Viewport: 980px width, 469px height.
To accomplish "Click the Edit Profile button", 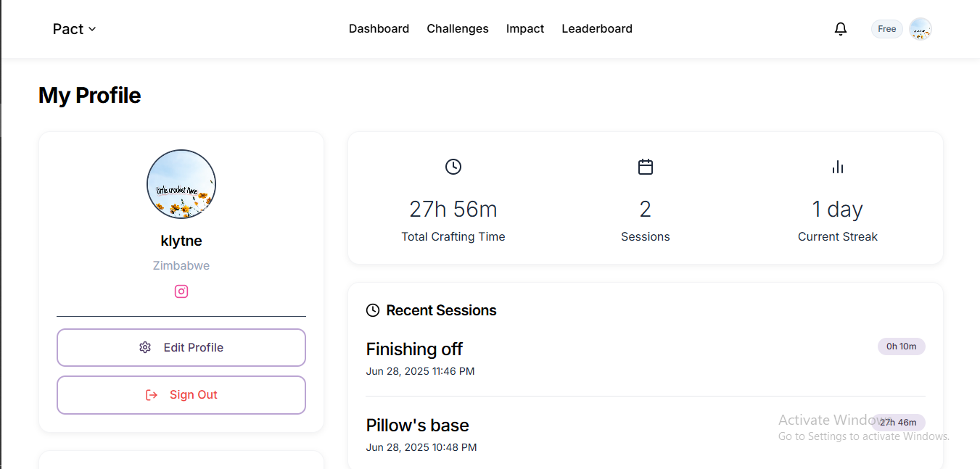I will click(181, 348).
